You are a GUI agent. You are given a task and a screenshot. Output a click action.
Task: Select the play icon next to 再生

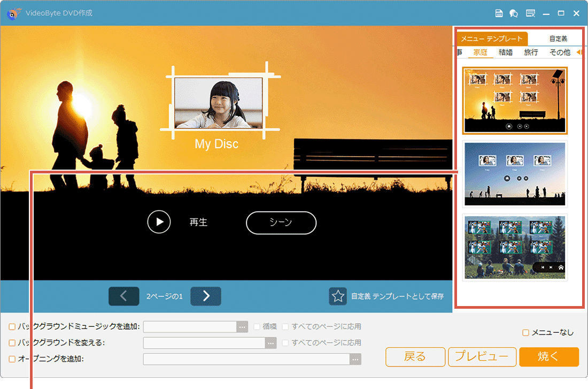click(159, 223)
